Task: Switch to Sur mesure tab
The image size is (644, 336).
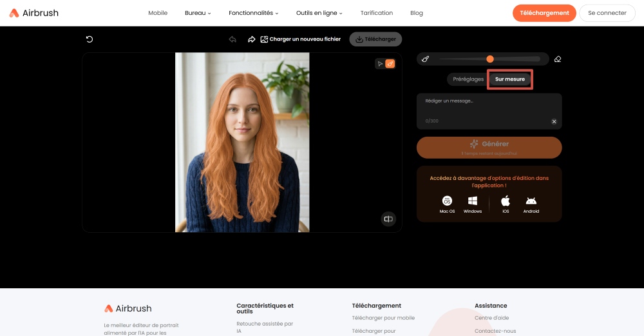Action: 509,79
